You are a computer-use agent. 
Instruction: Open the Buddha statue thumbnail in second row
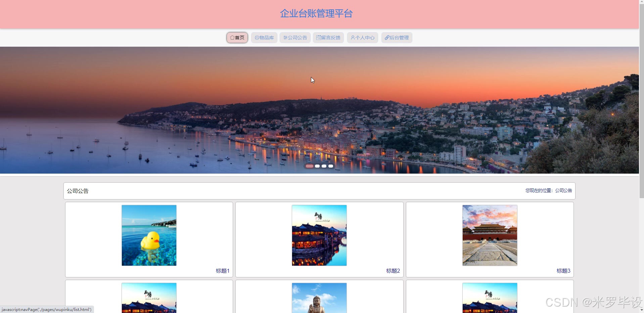click(319, 298)
